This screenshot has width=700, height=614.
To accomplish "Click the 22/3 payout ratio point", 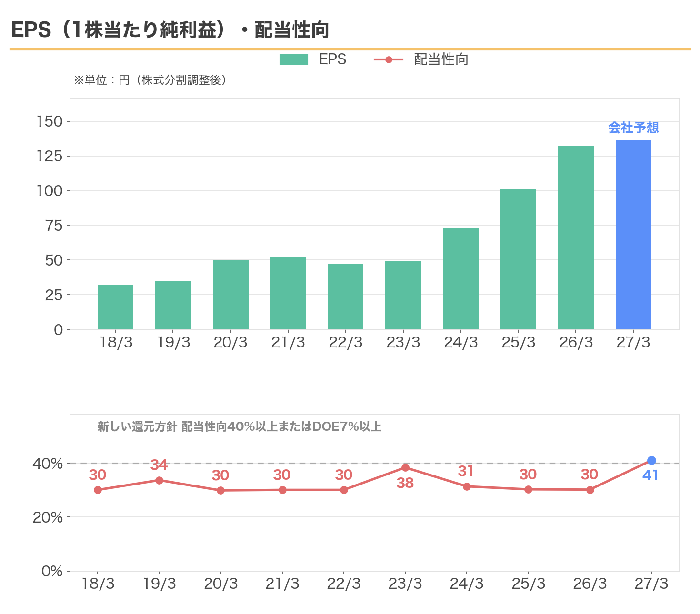I will 344,490.
